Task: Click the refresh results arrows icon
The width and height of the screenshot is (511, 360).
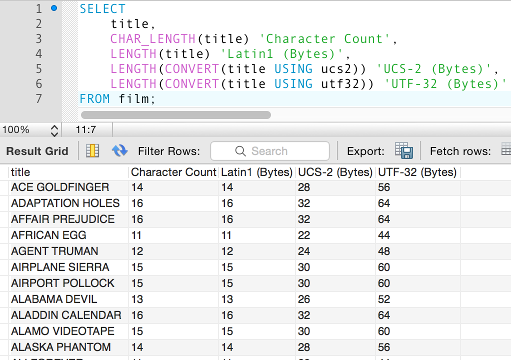Action: [119, 151]
